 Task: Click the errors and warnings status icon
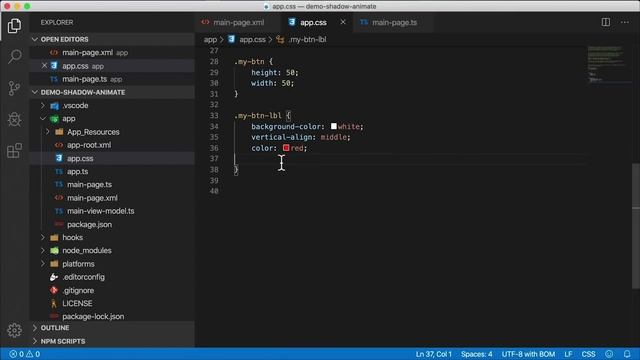(x=24, y=354)
